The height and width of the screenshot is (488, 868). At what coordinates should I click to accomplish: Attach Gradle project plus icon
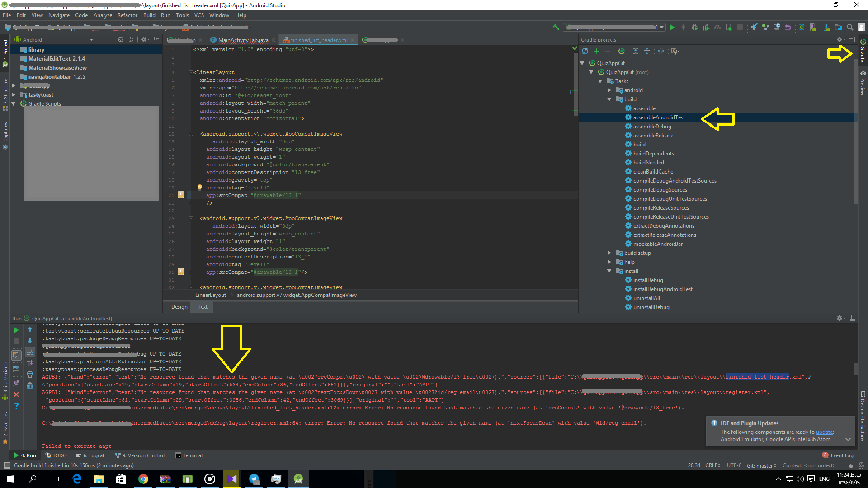pos(596,52)
